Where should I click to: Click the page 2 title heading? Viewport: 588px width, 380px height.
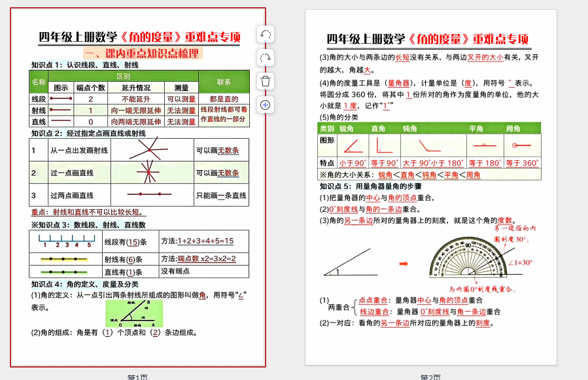(x=427, y=39)
